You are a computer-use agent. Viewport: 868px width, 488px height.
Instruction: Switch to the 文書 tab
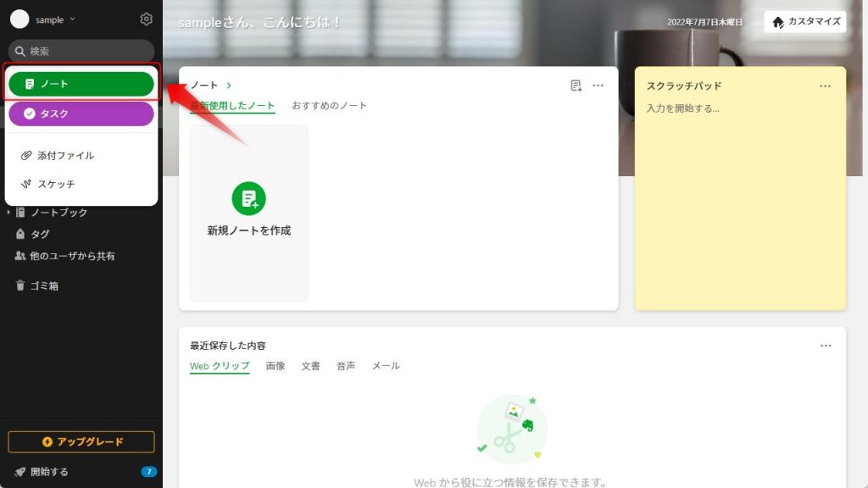point(310,366)
